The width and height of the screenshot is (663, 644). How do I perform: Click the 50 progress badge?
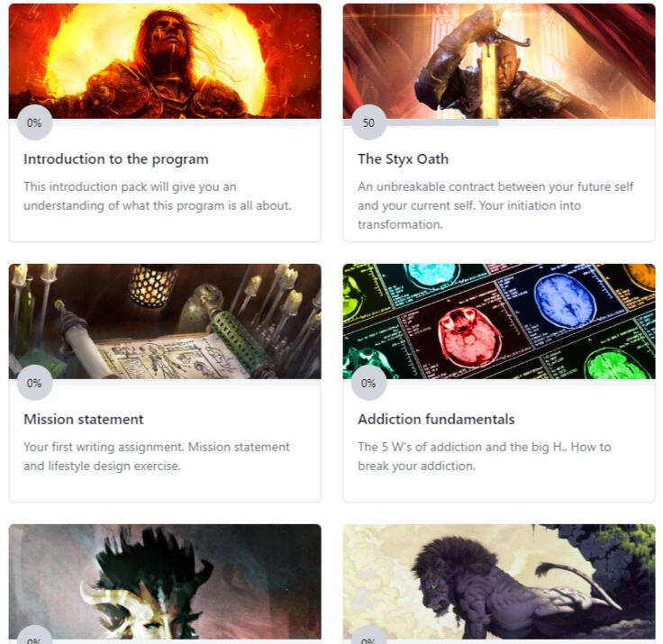pyautogui.click(x=368, y=122)
